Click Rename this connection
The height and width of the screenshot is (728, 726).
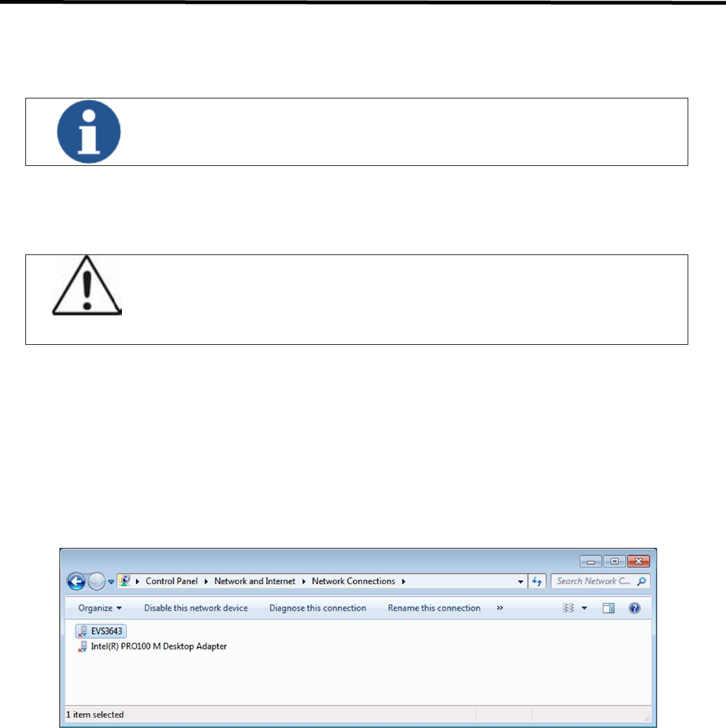(434, 608)
